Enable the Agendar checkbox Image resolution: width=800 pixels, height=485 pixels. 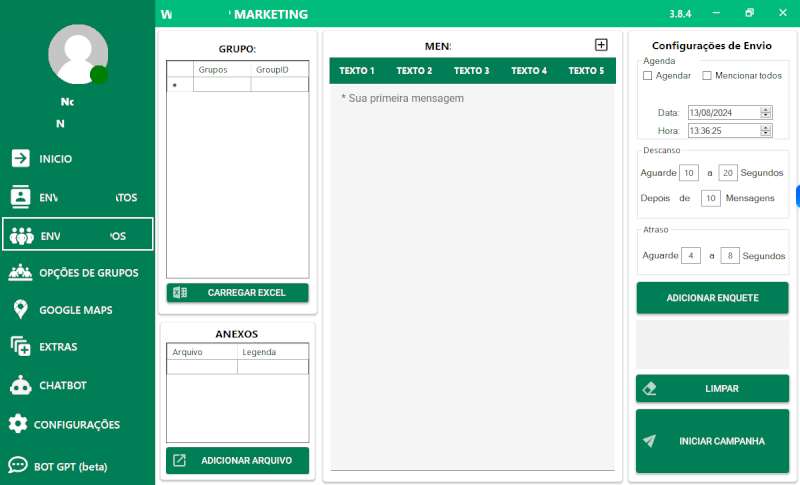point(648,76)
